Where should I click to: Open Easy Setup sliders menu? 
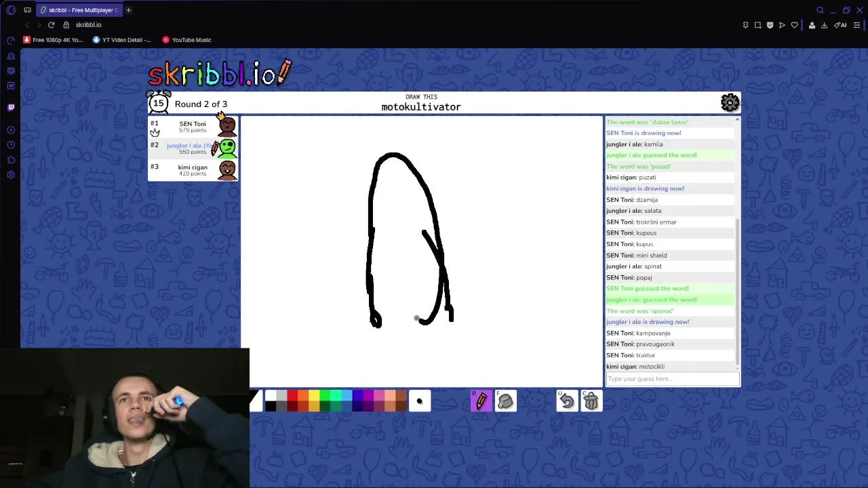click(857, 25)
